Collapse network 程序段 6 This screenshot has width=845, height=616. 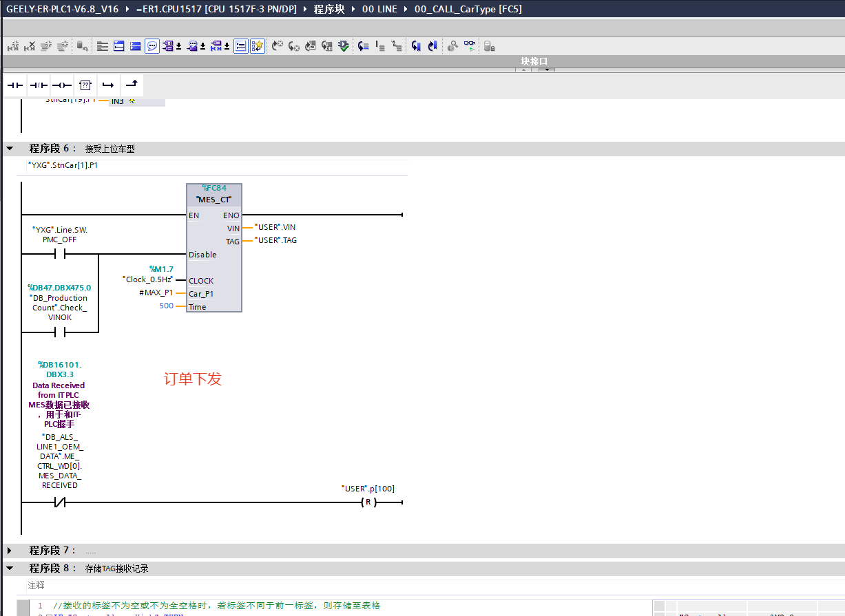(10, 149)
